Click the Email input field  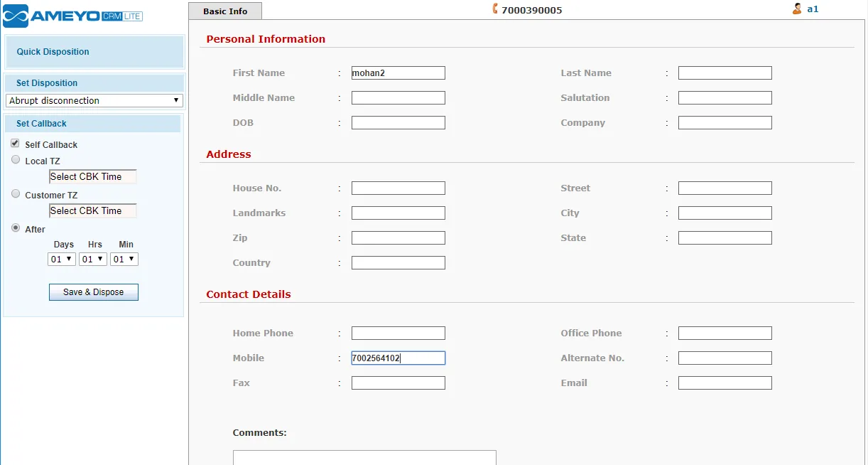pos(725,383)
